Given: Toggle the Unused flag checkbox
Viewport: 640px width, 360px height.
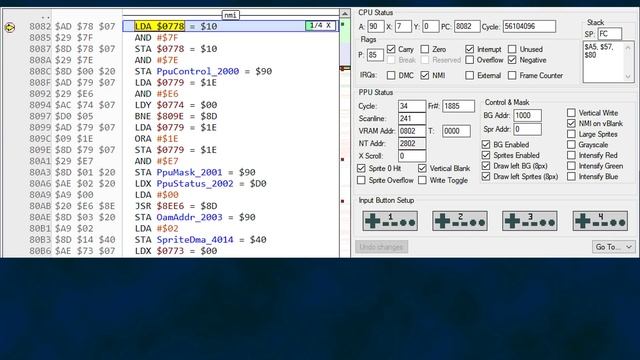Looking at the screenshot, I should click(x=512, y=49).
